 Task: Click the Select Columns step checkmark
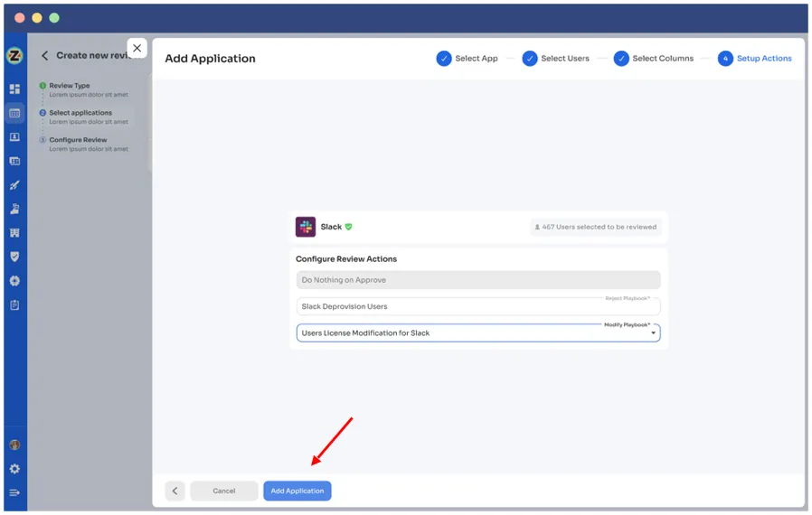pos(621,59)
